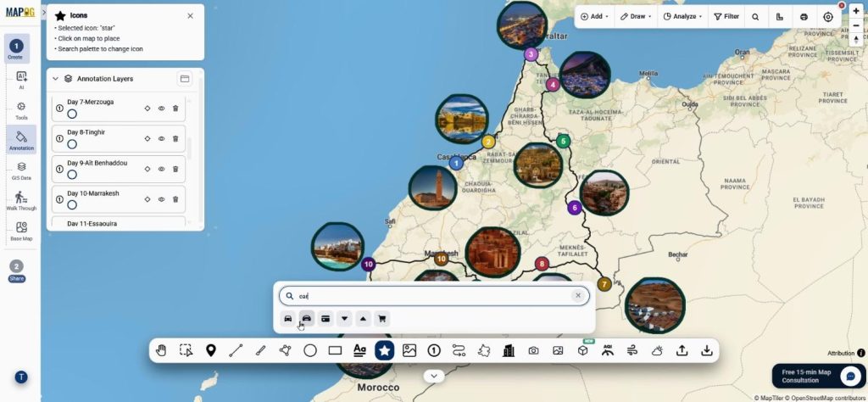
Task: Click the download arrow icon
Action: 707,350
